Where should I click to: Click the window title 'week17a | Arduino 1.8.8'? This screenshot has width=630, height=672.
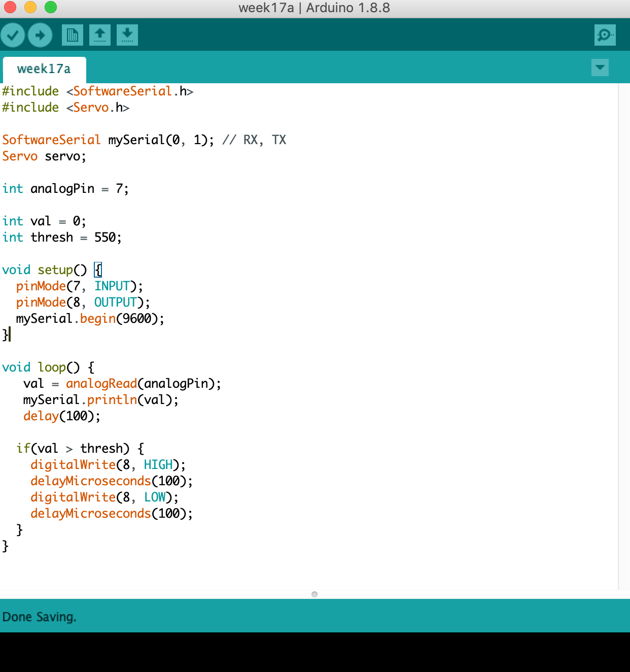click(314, 8)
